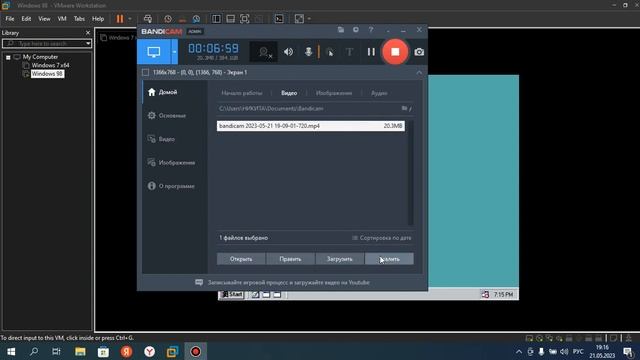Stop recording with the red Bandicam button

395,52
